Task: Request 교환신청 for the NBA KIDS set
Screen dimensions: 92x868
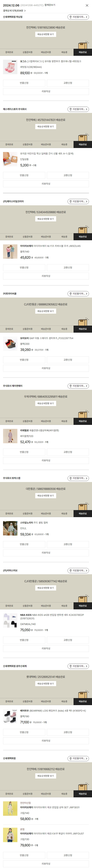Action: (x=68, y=640)
